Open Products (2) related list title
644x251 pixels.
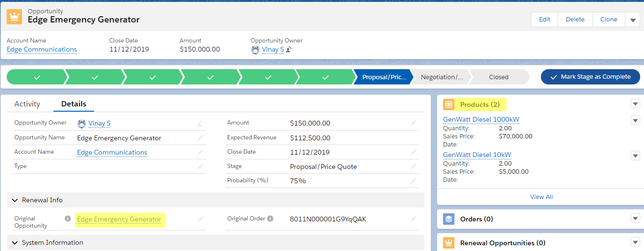click(x=480, y=105)
